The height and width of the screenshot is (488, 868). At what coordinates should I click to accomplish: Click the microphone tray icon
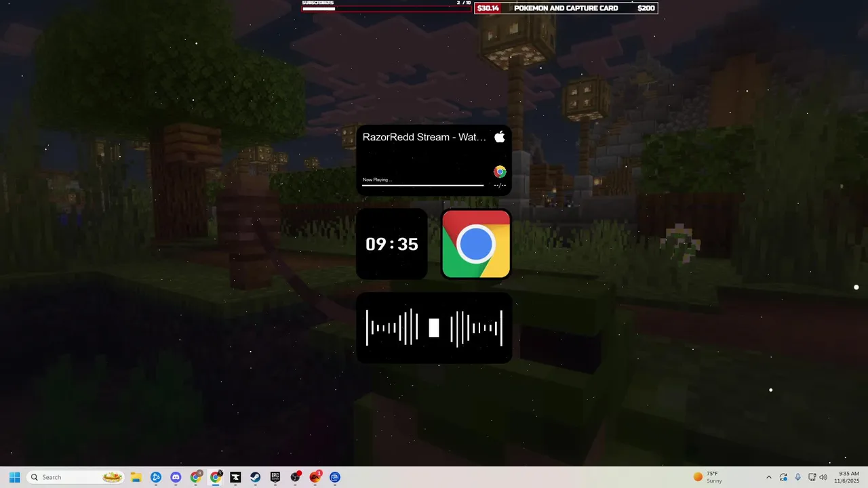click(x=797, y=477)
